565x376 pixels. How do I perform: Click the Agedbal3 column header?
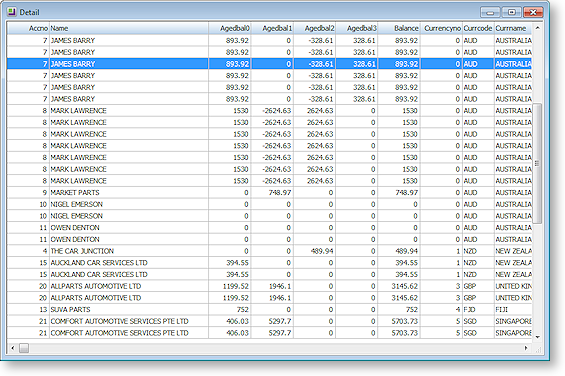click(x=356, y=28)
